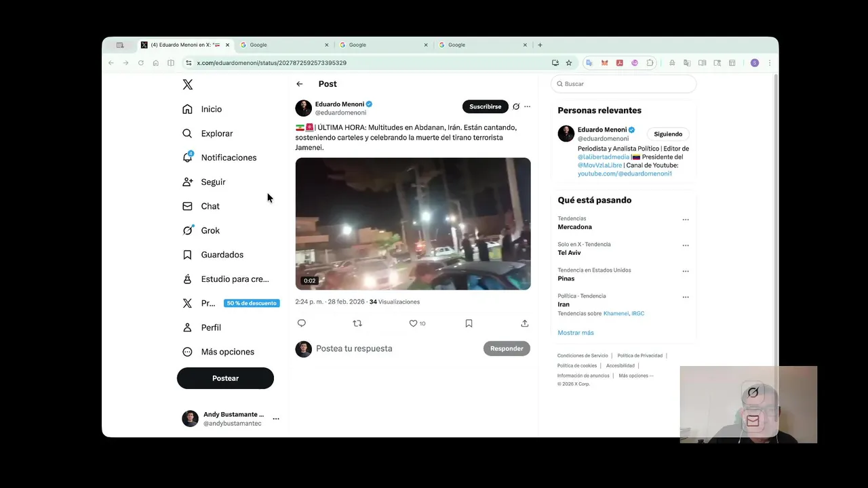Open the post's three-dot menu
The image size is (868, 488).
coord(527,106)
